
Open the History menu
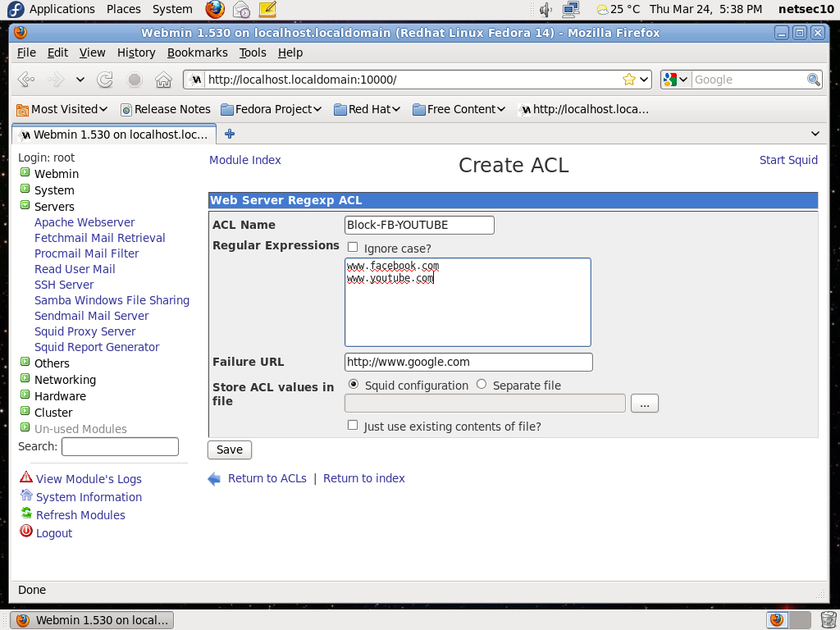136,52
